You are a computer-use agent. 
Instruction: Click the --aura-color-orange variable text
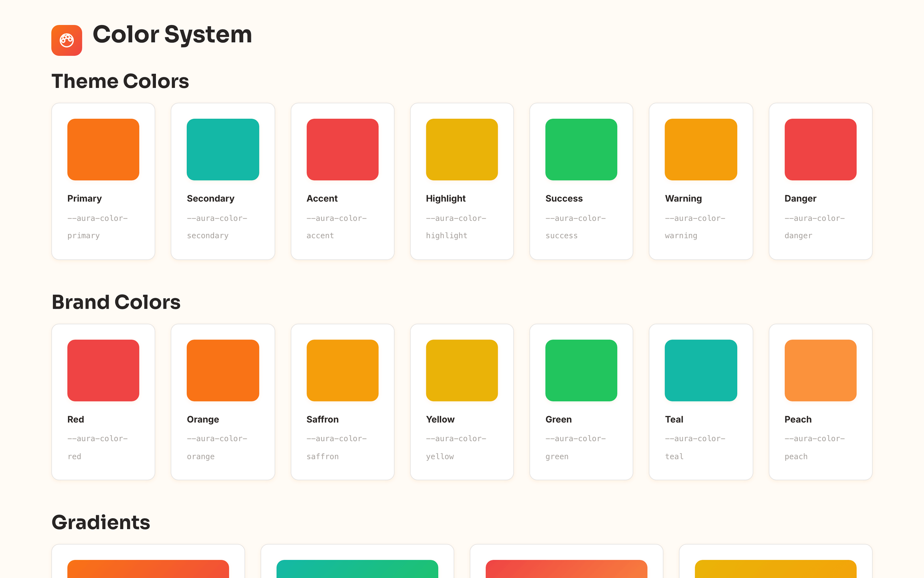(x=217, y=448)
